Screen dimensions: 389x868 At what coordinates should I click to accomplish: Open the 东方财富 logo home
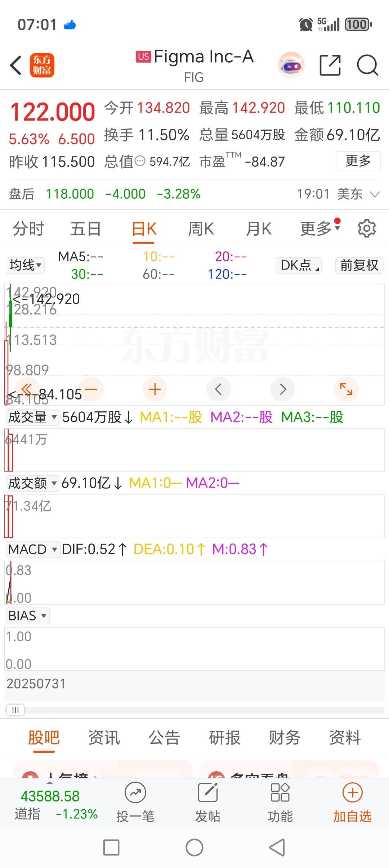[x=42, y=65]
